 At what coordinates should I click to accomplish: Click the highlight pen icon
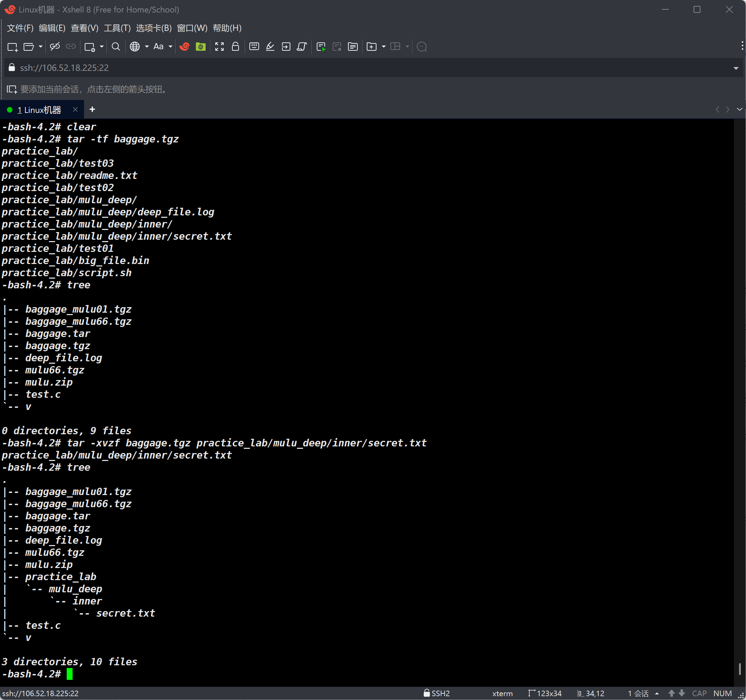coord(270,47)
